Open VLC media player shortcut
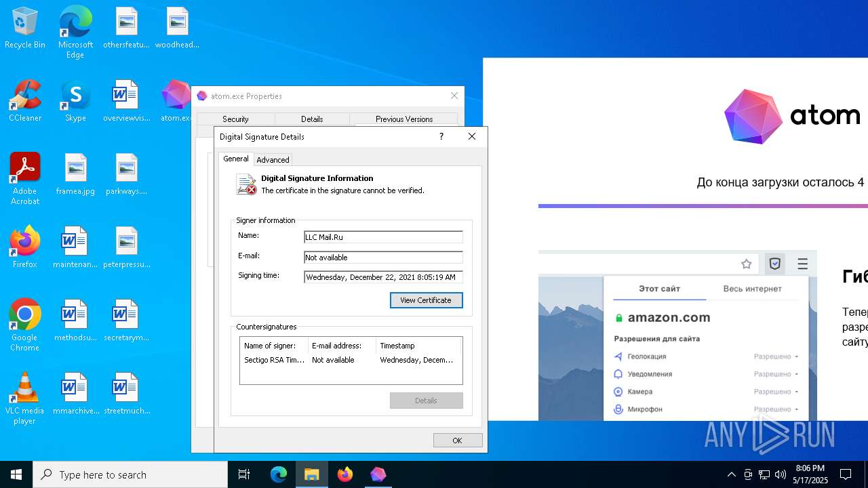This screenshot has width=868, height=488. 25,399
